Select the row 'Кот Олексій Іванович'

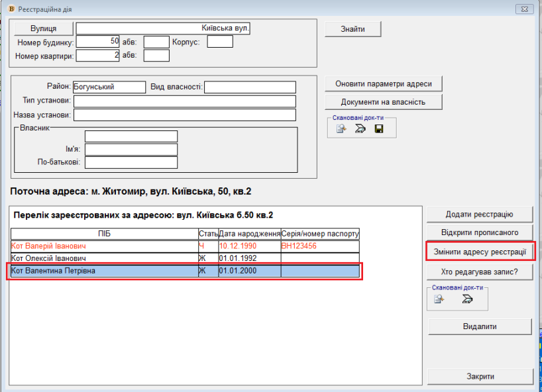click(x=104, y=258)
